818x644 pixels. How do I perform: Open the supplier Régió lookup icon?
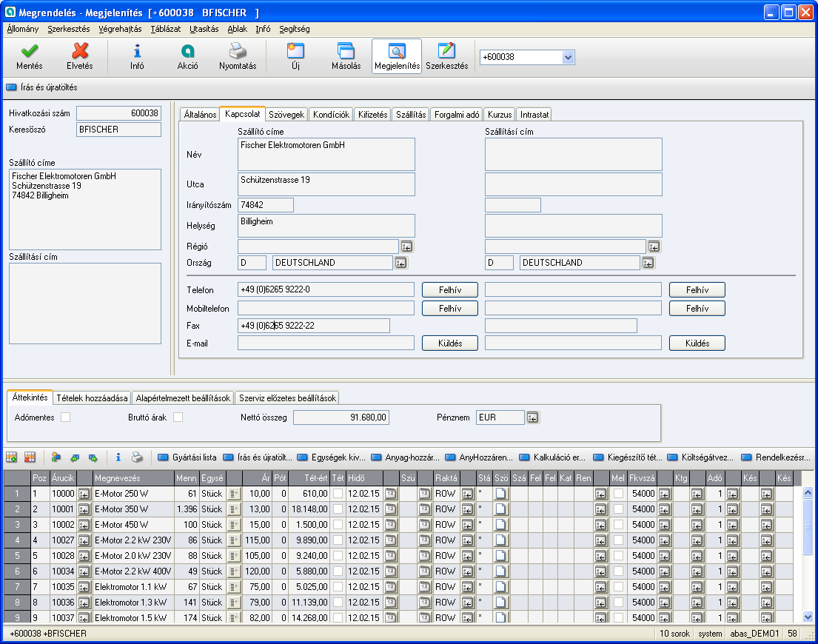click(x=407, y=246)
